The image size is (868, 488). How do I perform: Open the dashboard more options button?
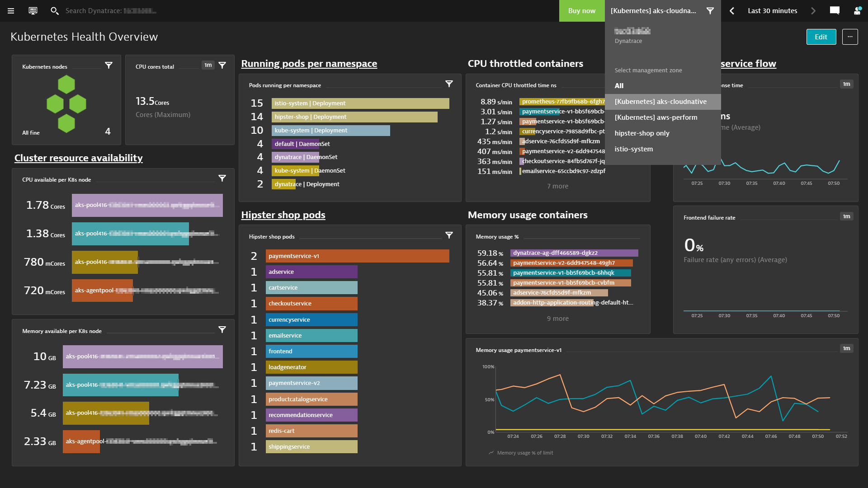850,37
